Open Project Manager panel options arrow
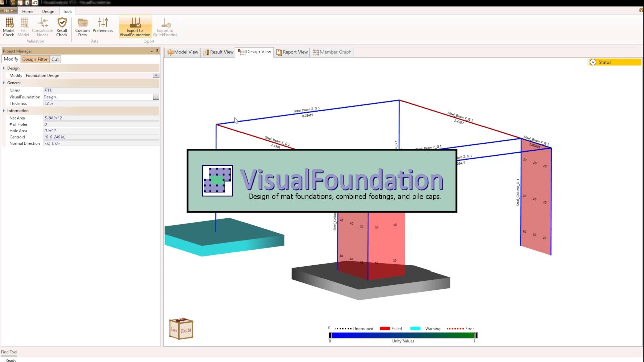The height and width of the screenshot is (362, 644). (152, 51)
